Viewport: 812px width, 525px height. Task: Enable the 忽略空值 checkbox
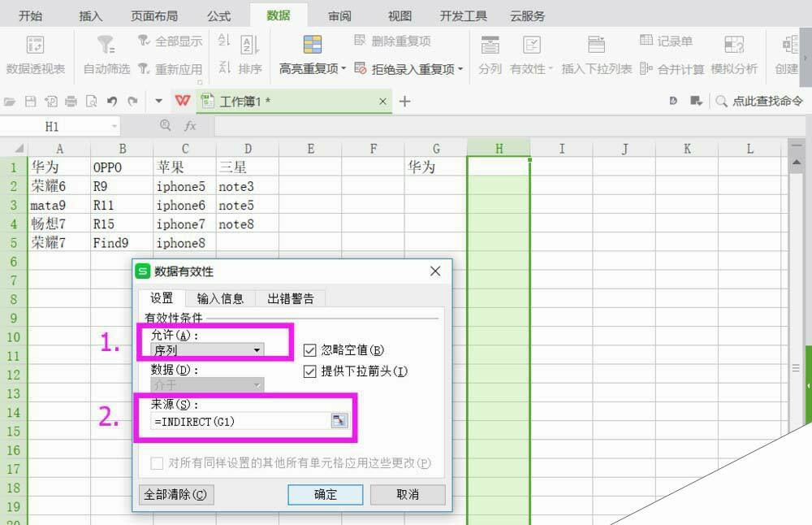[309, 350]
